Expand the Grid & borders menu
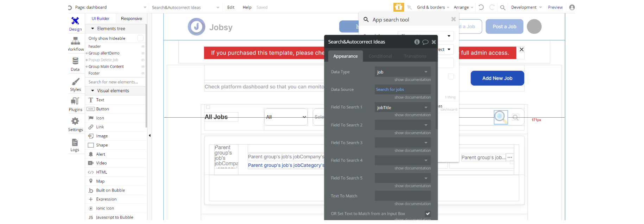This screenshot has width=644, height=224. point(433,7)
